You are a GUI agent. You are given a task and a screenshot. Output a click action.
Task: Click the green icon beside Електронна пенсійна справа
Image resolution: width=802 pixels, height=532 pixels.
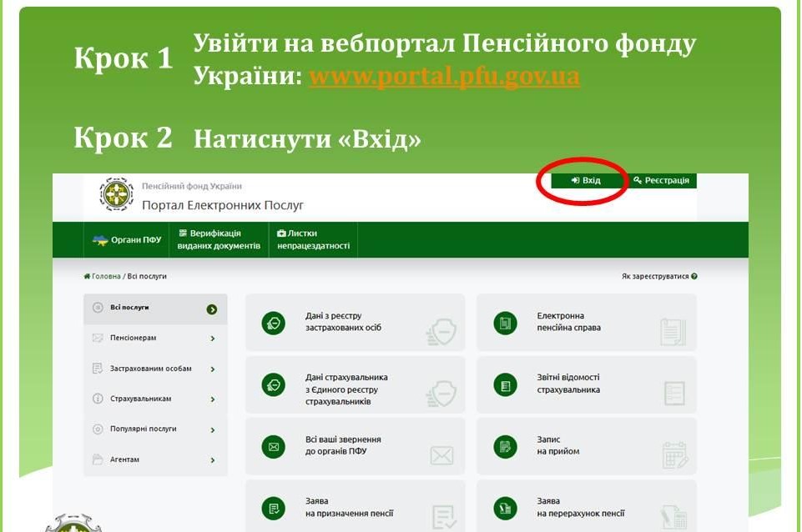504,323
